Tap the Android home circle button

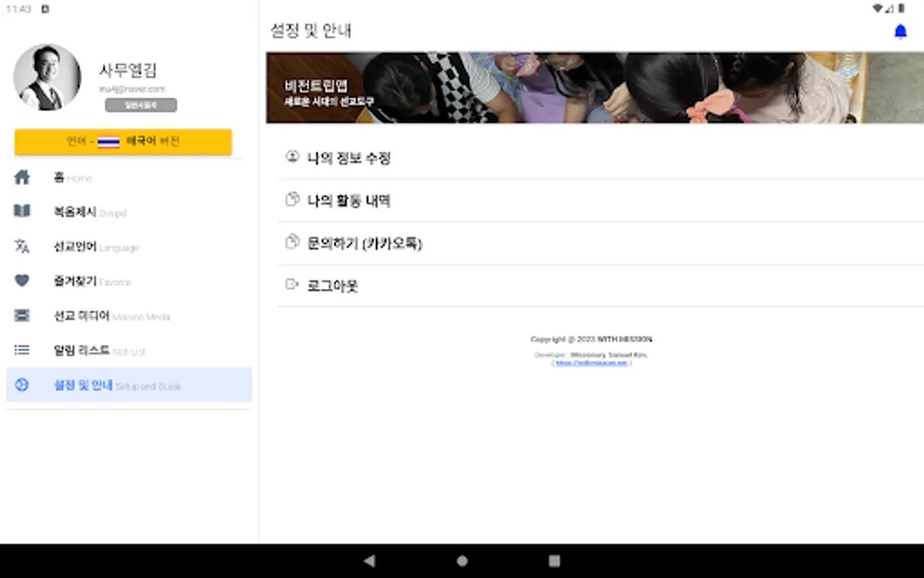tap(462, 561)
